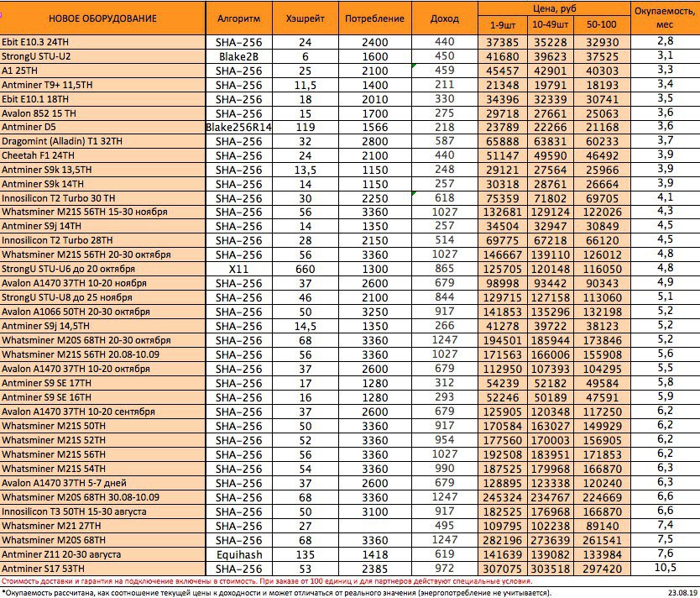
Task: Click the 'Blake2B' algorithm cell
Action: (x=239, y=56)
